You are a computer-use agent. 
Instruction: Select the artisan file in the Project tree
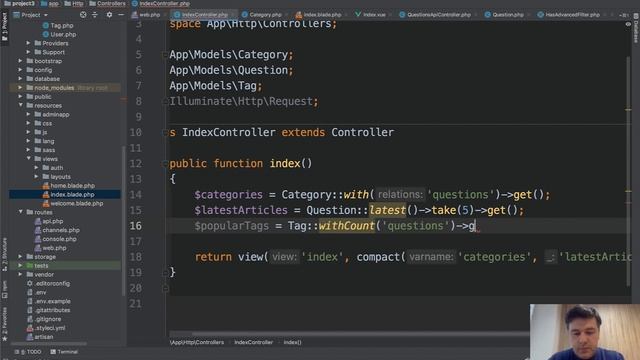tap(40, 337)
